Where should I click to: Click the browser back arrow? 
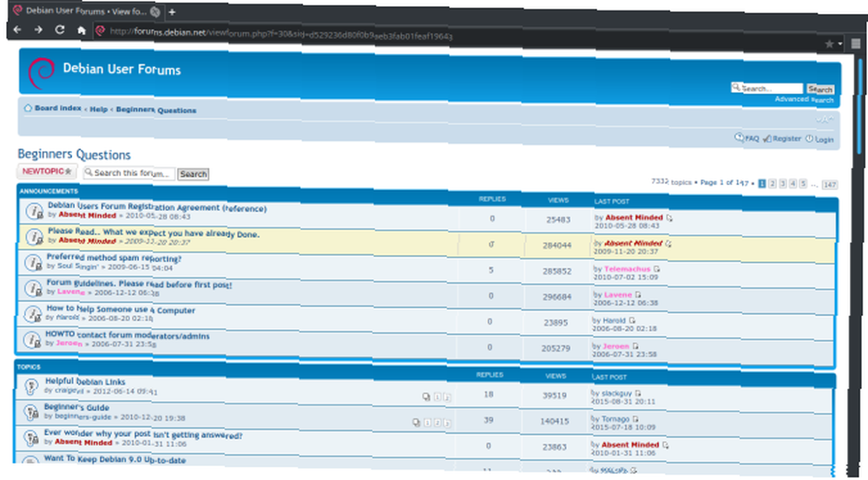coord(17,30)
